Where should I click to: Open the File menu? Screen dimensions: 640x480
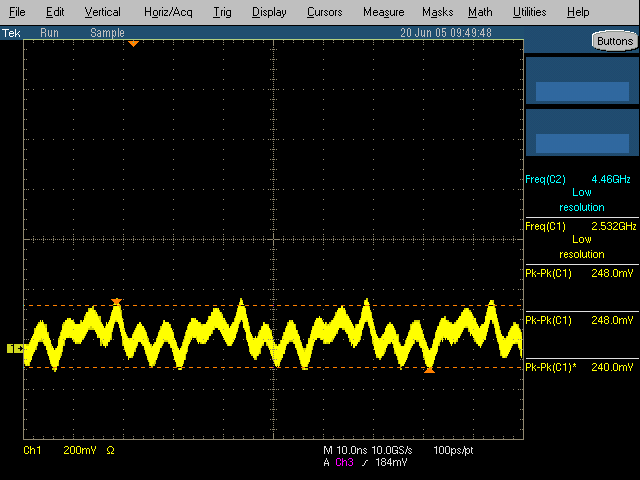tap(17, 12)
